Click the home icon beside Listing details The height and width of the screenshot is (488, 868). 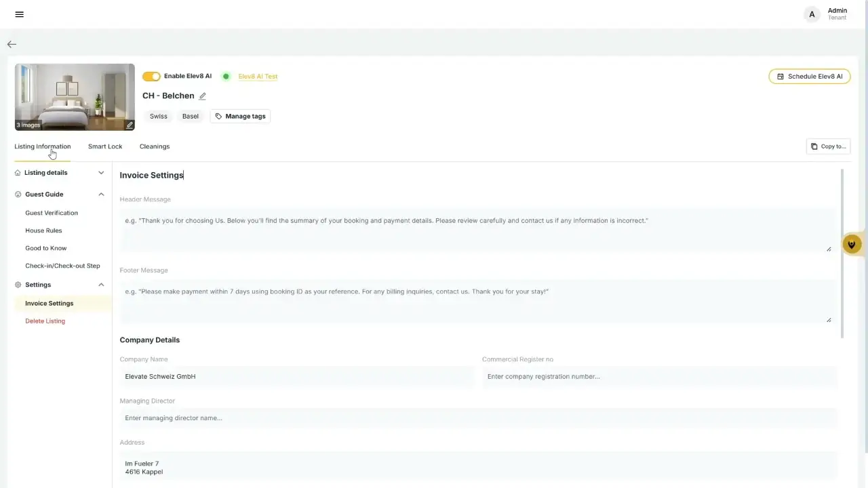coord(18,173)
